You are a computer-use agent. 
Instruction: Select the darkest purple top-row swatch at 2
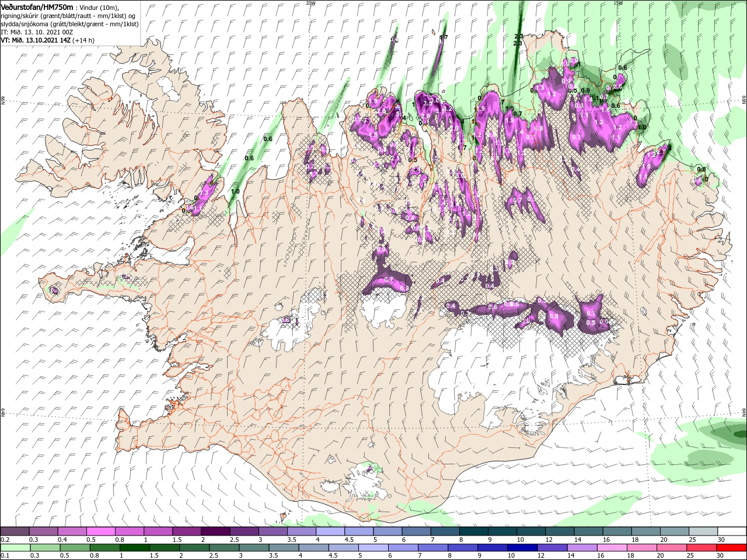click(x=215, y=531)
